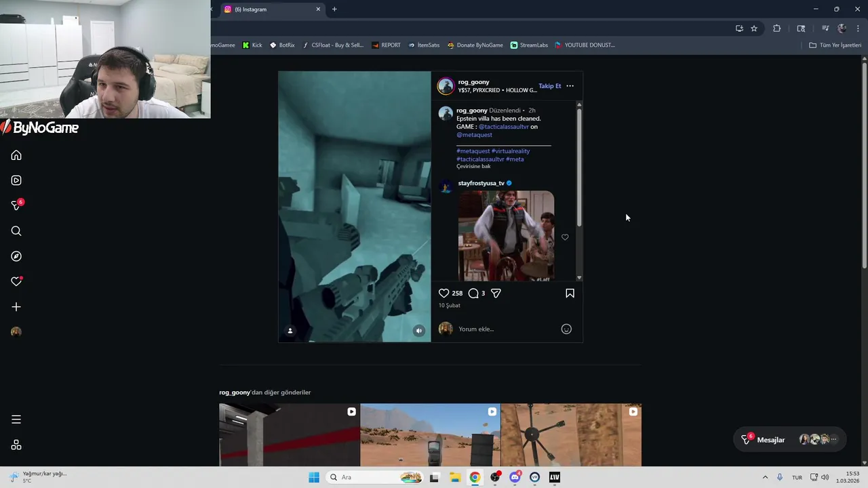Open the emoji picker in comment box
Viewport: 868px width, 488px height.
pyautogui.click(x=566, y=329)
